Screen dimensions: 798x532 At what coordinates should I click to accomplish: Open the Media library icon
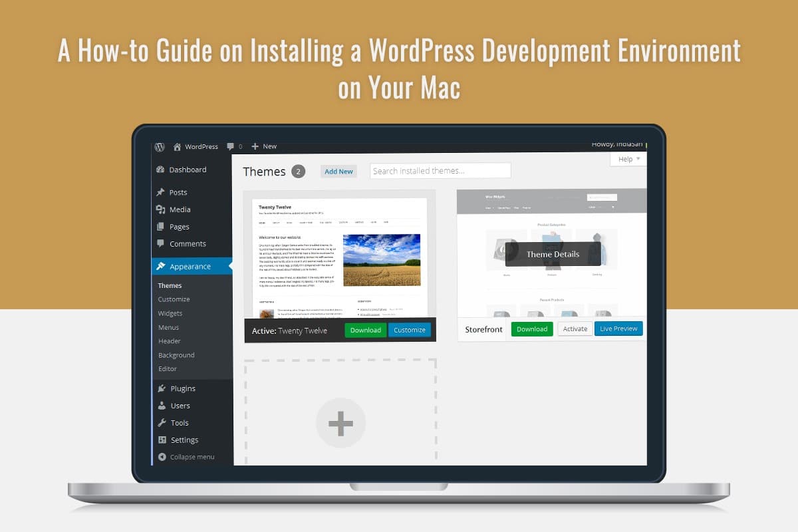pos(162,209)
